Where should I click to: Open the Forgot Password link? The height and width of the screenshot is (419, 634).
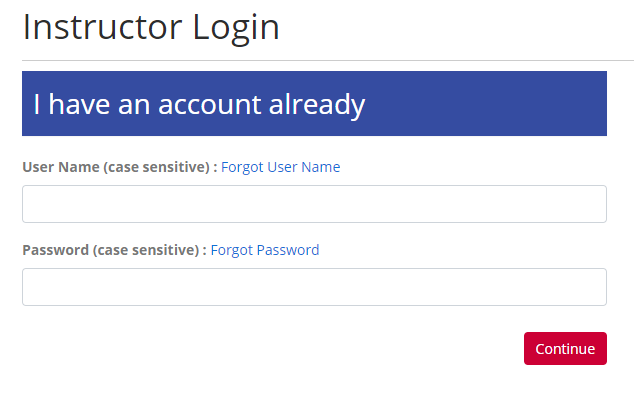coord(264,250)
